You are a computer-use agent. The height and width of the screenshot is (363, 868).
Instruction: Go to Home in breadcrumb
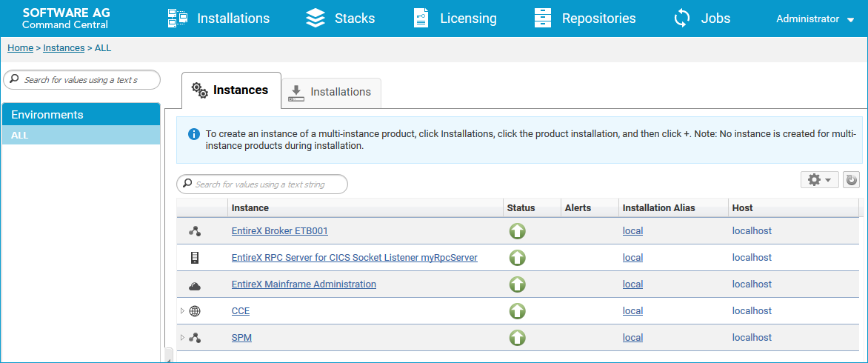coord(21,48)
